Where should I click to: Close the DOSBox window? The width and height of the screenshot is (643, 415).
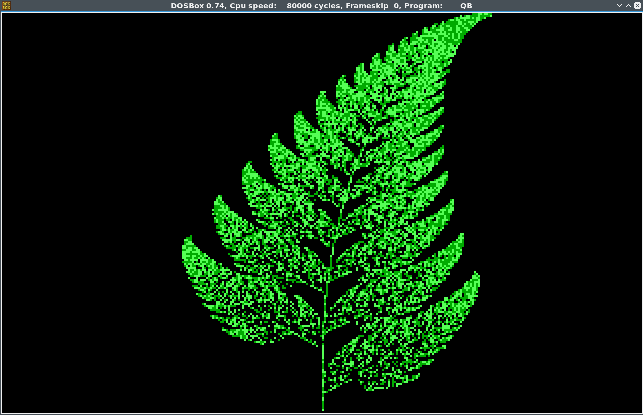coord(637,6)
